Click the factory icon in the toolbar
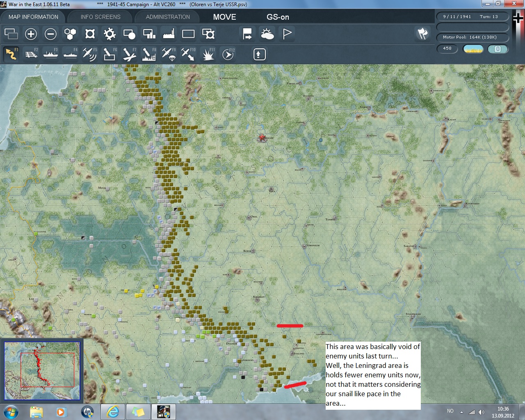Screen dimensions: 525x420 169,34
